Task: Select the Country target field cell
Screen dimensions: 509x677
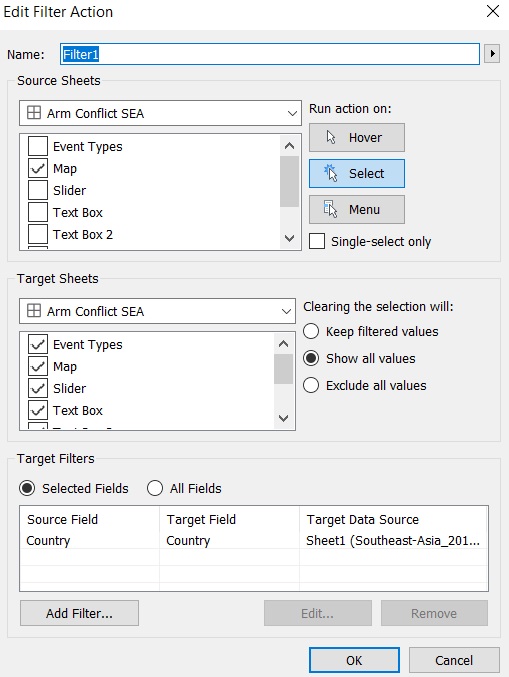Action: coord(230,541)
